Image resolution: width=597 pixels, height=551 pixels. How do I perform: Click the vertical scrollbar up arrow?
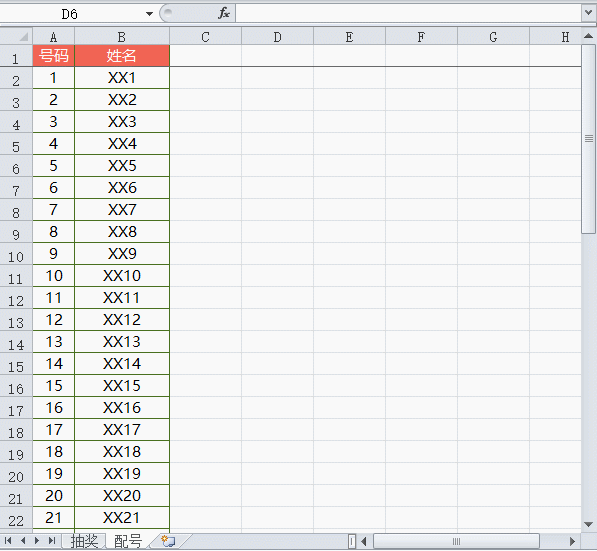pos(588,36)
